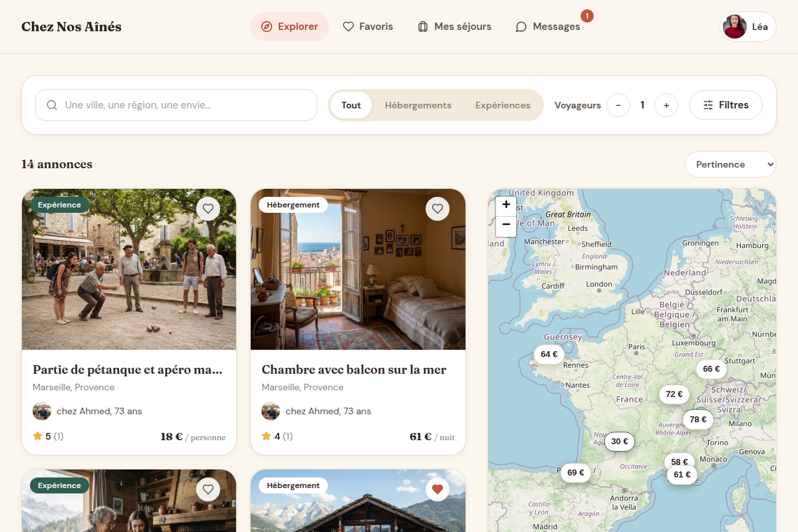
Task: Click the 4-star rating on Chambre card
Action: 277,437
